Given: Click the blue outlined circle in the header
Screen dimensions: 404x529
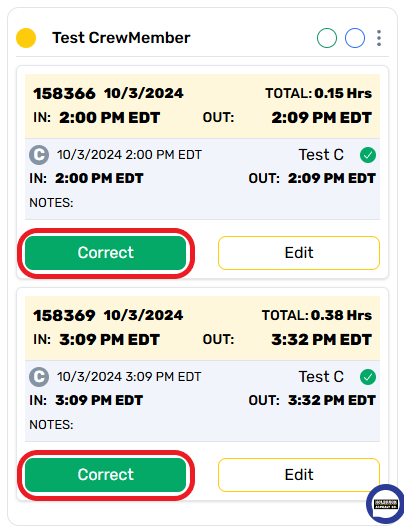Looking at the screenshot, I should 355,38.
